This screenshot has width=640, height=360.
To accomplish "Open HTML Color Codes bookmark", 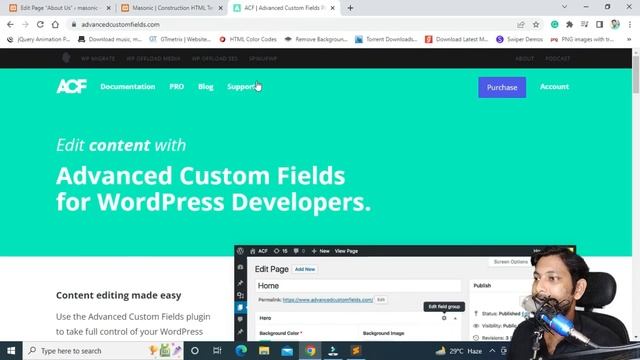I will click(x=248, y=39).
